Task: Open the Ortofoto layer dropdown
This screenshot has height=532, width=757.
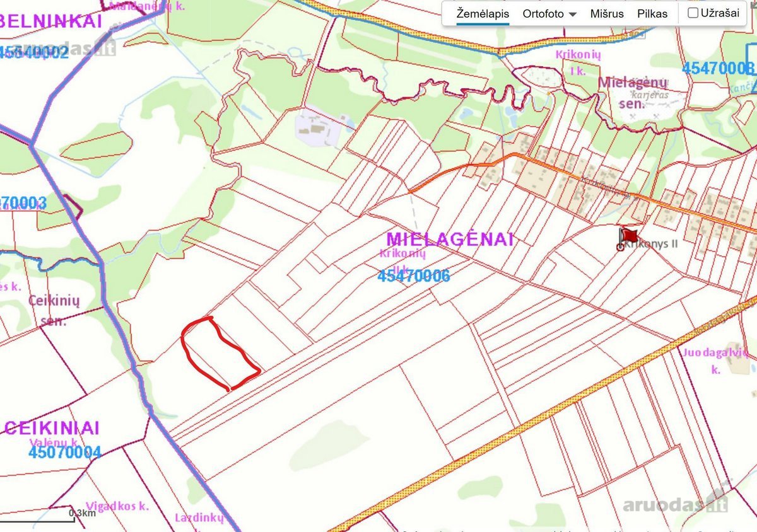Action: point(549,14)
